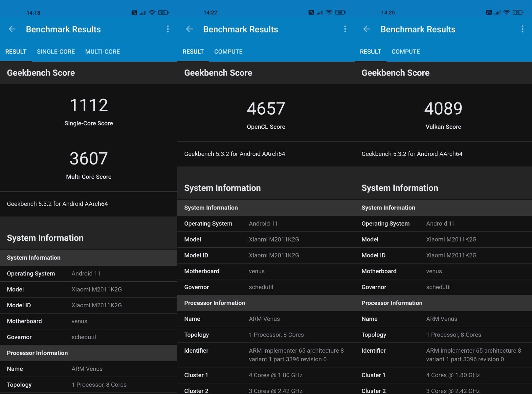The height and width of the screenshot is (394, 532).
Task: Select Identifier row on the OpenCL screen
Action: pos(266,355)
